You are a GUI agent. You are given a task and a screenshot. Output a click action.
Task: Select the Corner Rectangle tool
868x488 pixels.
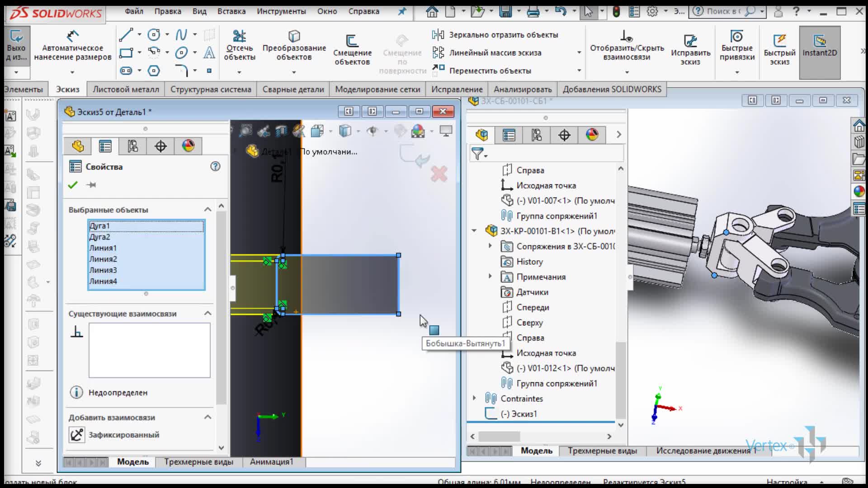point(126,53)
